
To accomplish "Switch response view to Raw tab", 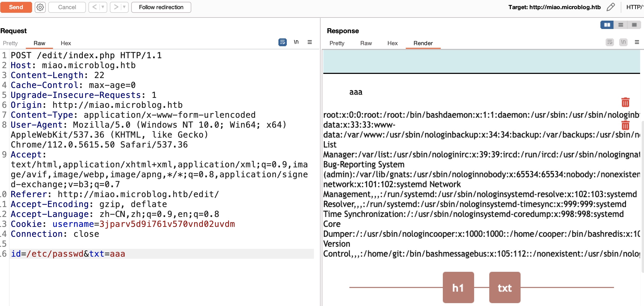I will click(366, 43).
